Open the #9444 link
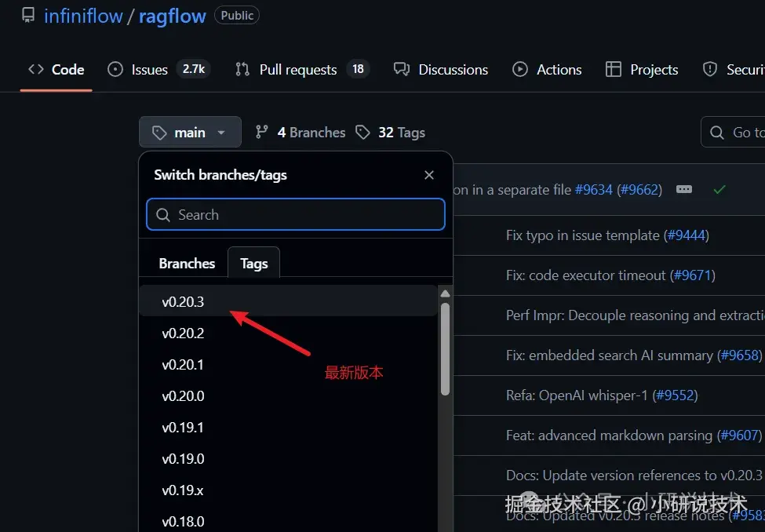Image resolution: width=765 pixels, height=532 pixels. (686, 235)
